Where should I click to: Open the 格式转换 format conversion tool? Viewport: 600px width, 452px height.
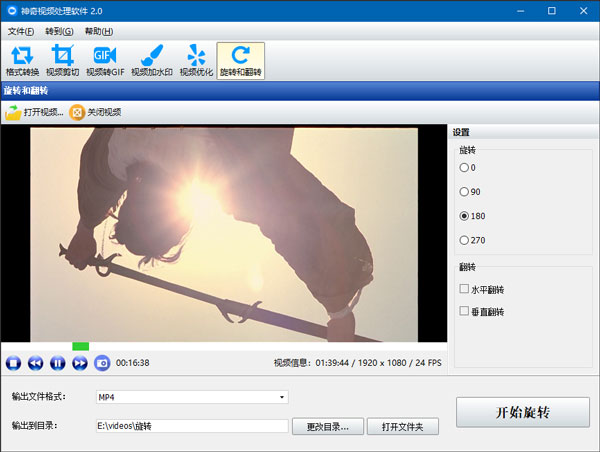pos(22,61)
